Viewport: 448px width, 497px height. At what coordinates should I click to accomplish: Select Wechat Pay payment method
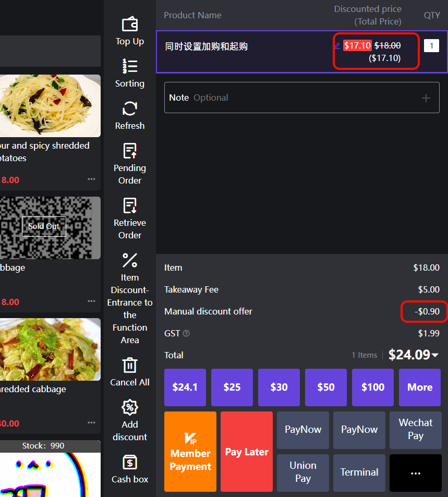pyautogui.click(x=415, y=430)
